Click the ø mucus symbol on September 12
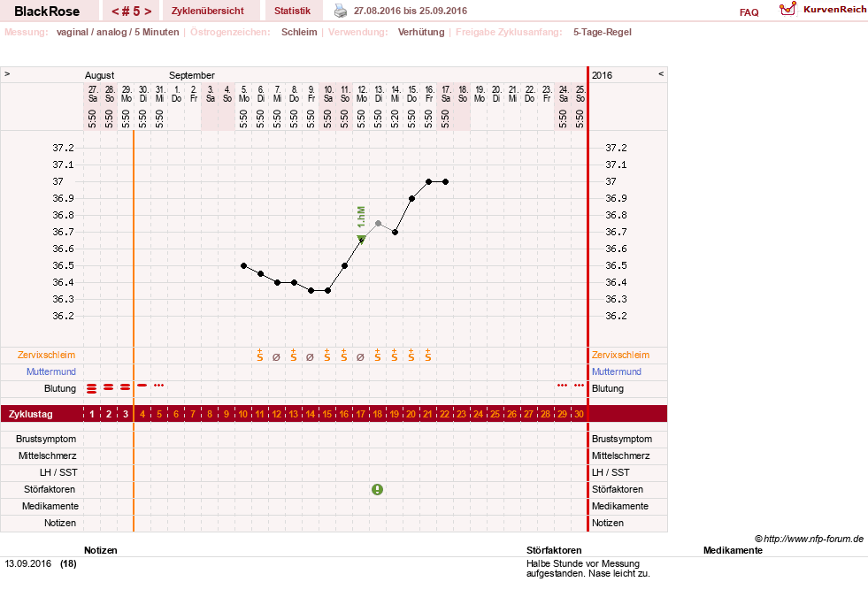The width and height of the screenshot is (868, 597). pos(360,357)
